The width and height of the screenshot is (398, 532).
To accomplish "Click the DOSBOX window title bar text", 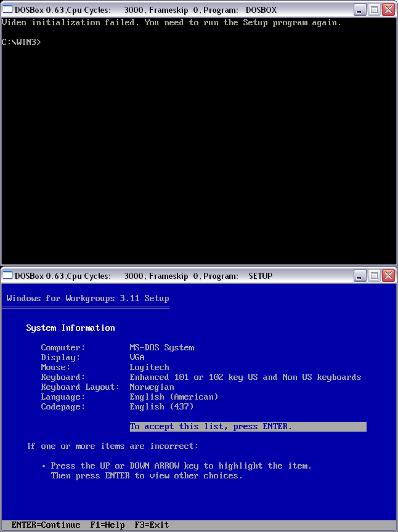I will click(x=145, y=10).
